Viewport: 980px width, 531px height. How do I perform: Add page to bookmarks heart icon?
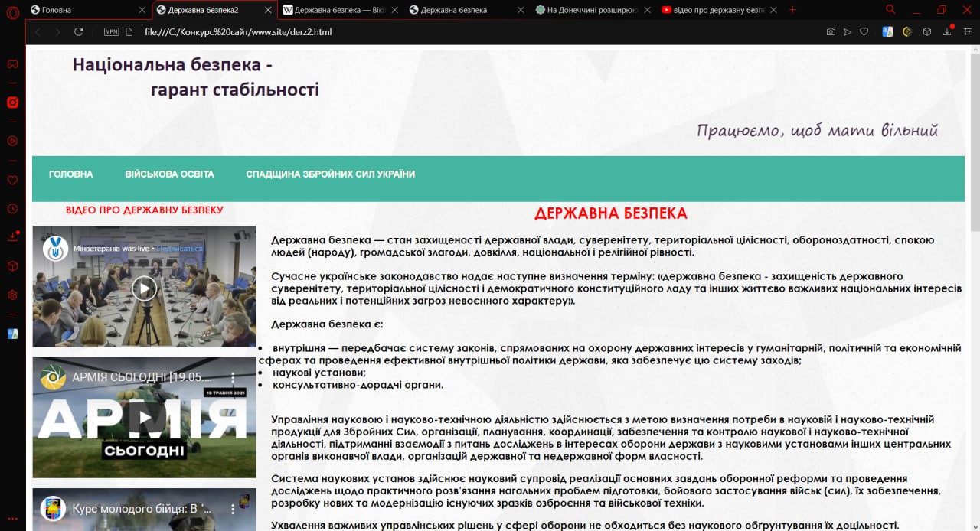tap(864, 32)
